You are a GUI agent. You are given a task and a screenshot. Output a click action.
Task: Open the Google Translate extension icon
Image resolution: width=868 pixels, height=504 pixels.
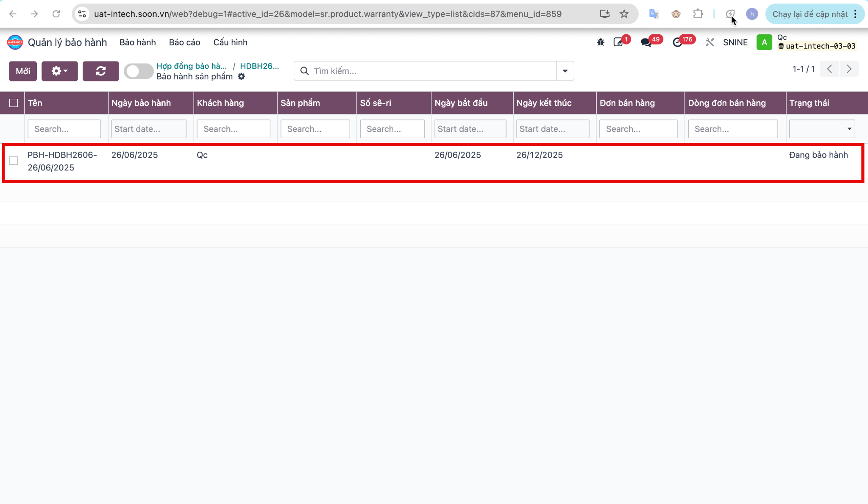point(654,14)
